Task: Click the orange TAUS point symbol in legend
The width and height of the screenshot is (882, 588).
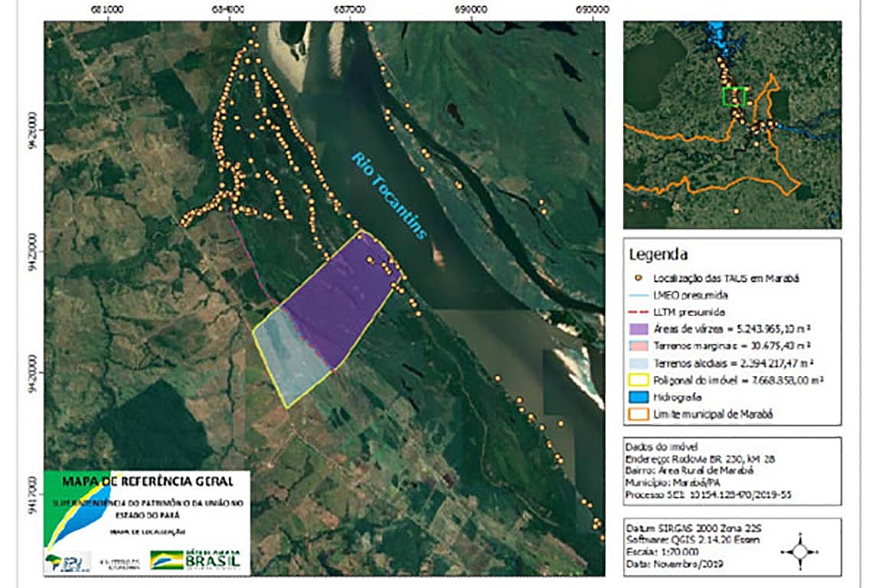Action: click(639, 278)
